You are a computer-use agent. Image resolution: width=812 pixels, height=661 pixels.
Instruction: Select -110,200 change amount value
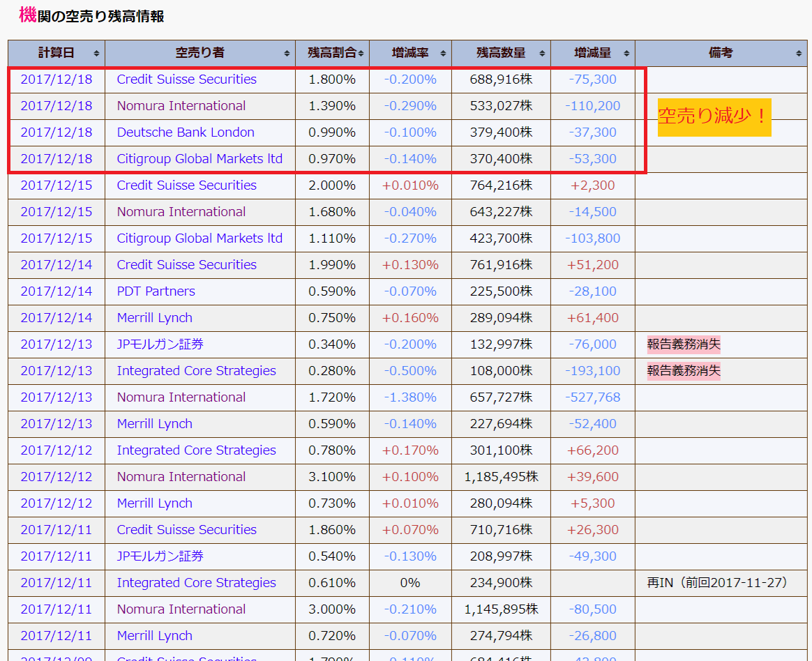tap(592, 105)
